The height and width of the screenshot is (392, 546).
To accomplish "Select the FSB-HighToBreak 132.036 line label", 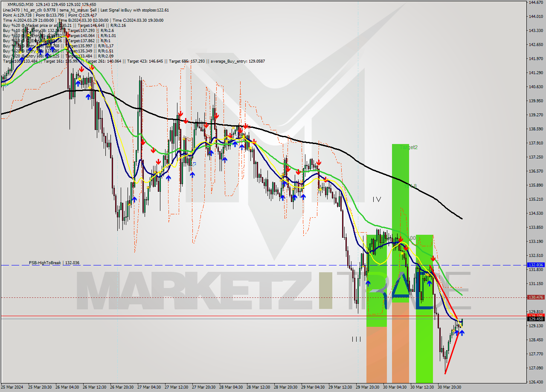I will point(54,263).
